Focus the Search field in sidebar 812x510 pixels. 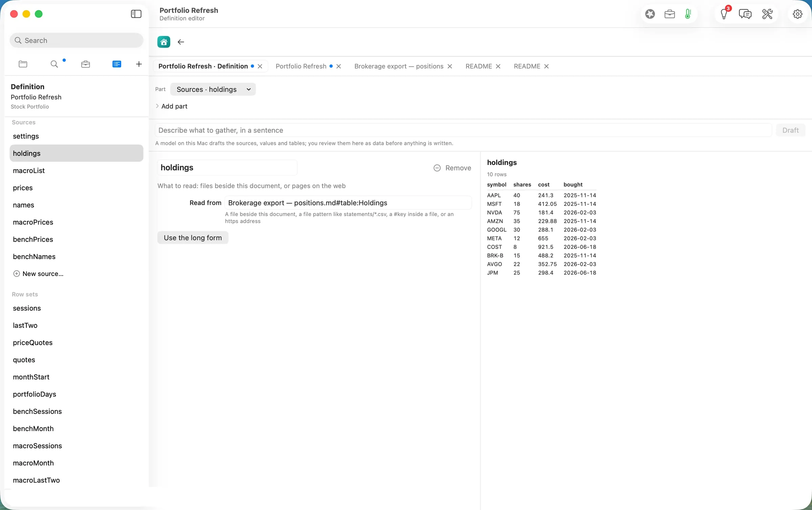(76, 41)
